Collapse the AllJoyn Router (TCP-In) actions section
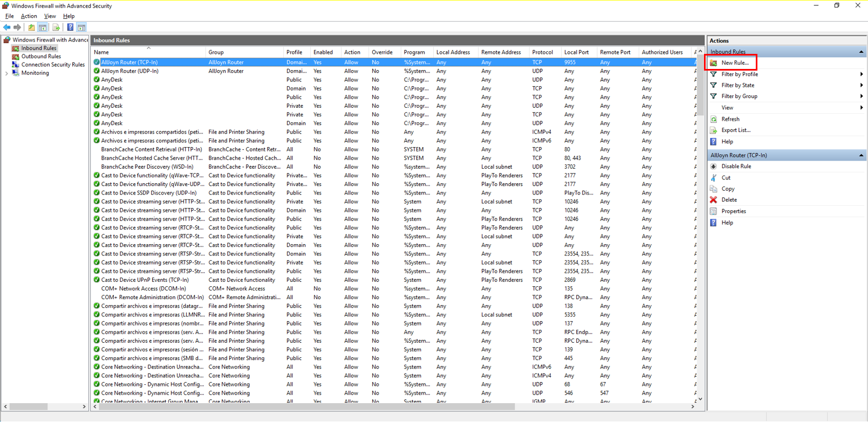 pos(861,155)
